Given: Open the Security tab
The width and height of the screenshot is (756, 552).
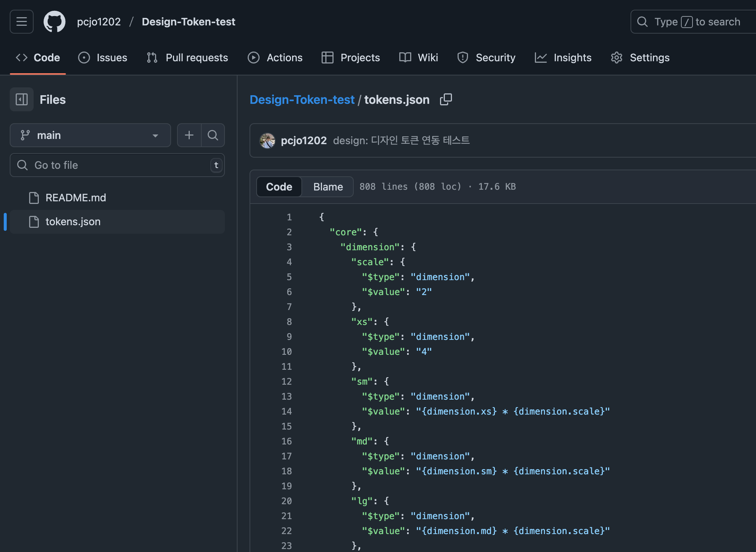Looking at the screenshot, I should pos(486,58).
